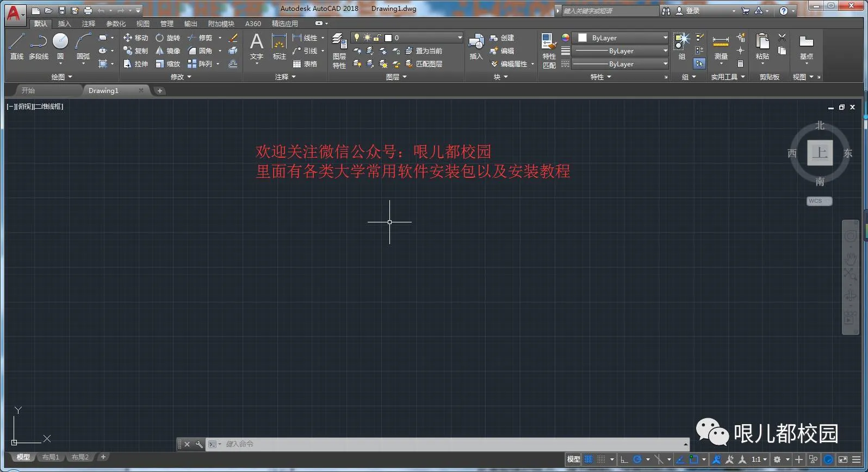Click the 匹配图层 (Match Layer) button

(x=424, y=64)
